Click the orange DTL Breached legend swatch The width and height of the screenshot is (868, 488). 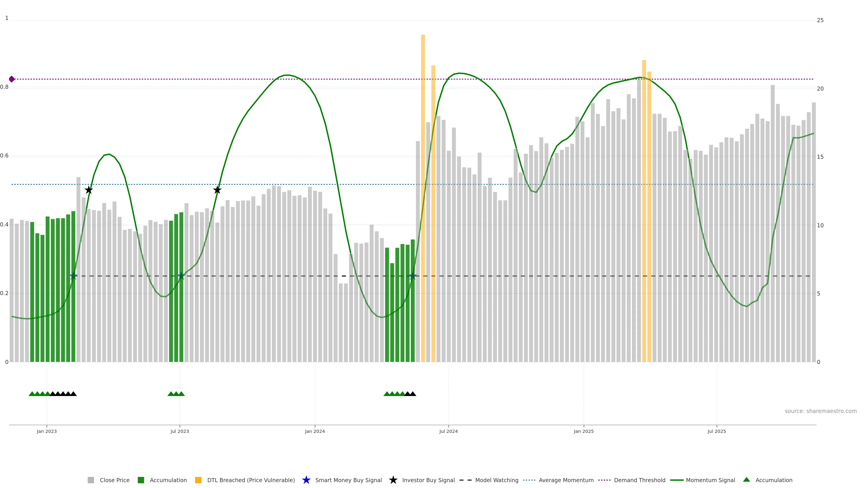[x=198, y=480]
